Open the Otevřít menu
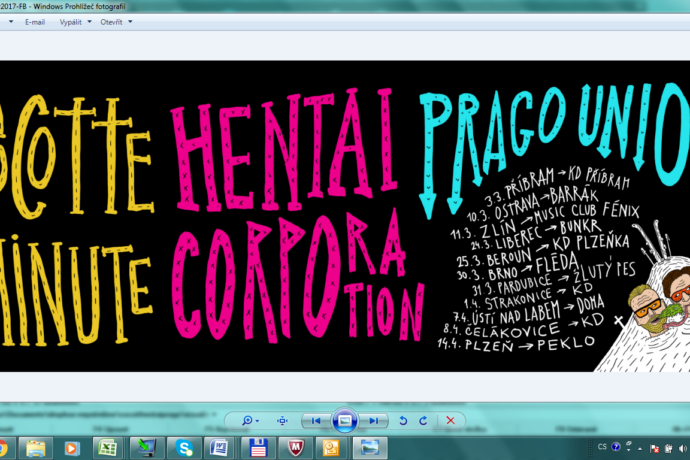This screenshot has height=460, width=690. [111, 22]
